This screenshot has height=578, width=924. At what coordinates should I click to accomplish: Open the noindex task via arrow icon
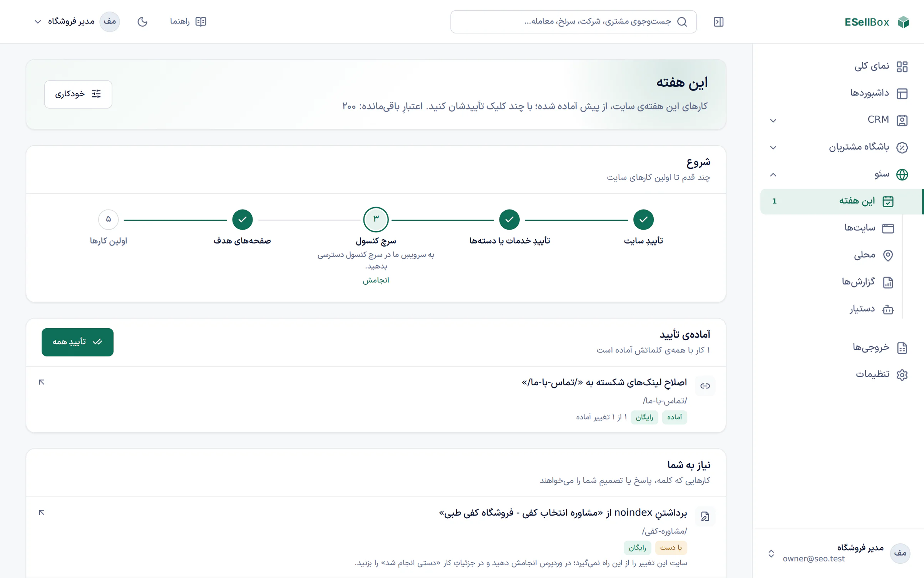(42, 512)
